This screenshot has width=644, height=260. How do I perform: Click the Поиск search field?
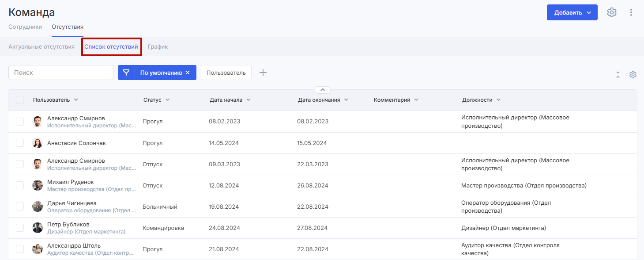[x=61, y=73]
